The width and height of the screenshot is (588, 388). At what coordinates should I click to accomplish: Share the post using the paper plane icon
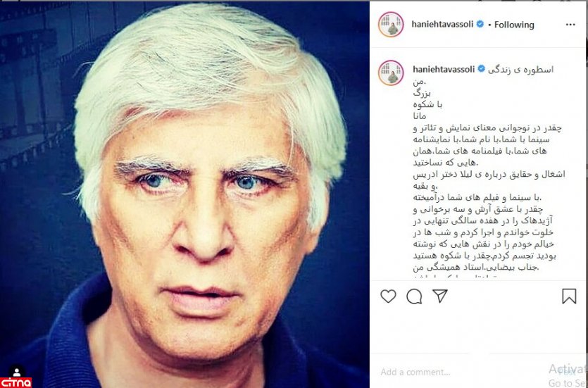pyautogui.click(x=440, y=296)
